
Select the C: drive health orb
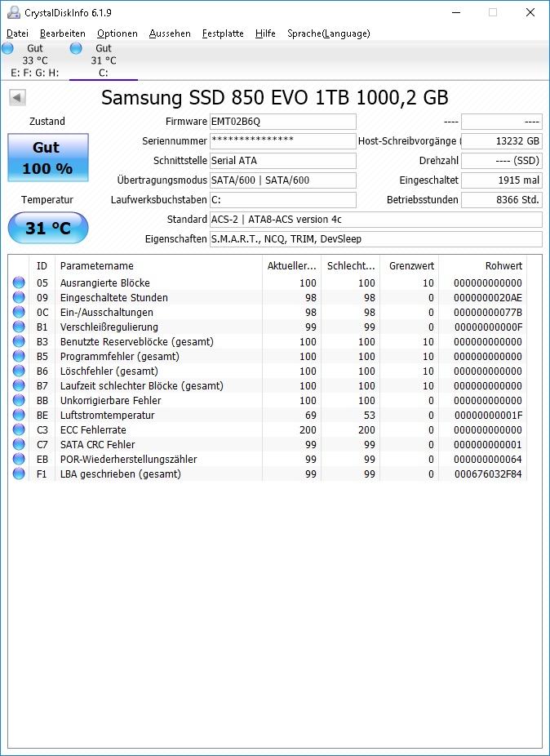tap(76, 48)
